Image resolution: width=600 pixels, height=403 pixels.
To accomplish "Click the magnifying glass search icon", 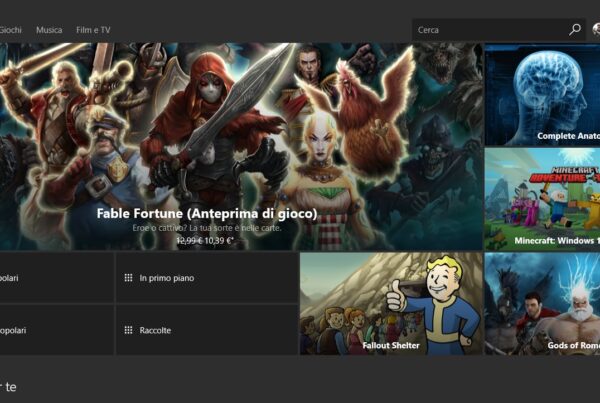I will point(574,30).
